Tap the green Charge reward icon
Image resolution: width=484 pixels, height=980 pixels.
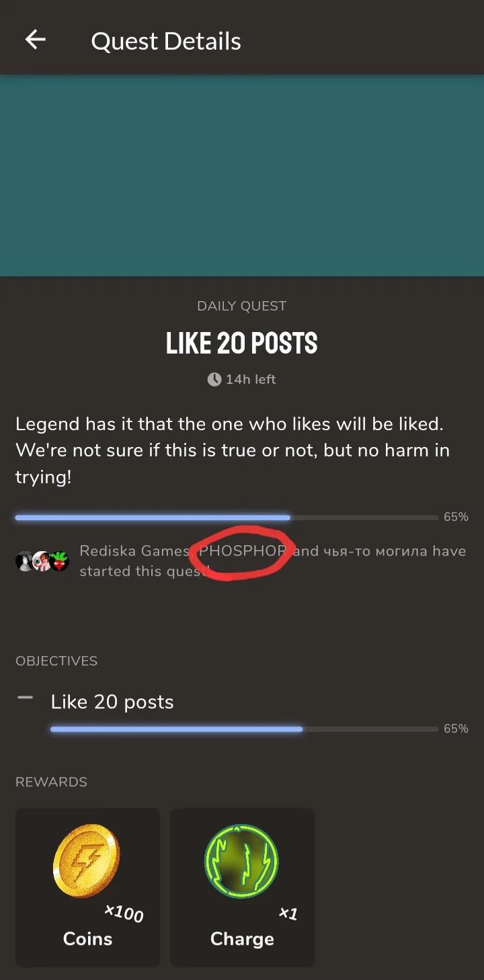tap(241, 862)
